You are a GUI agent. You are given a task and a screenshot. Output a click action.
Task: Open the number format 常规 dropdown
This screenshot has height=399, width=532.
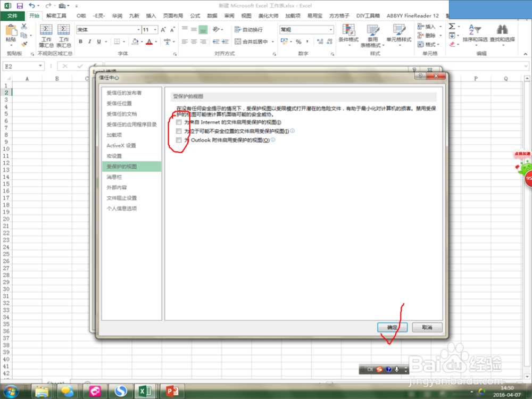330,30
